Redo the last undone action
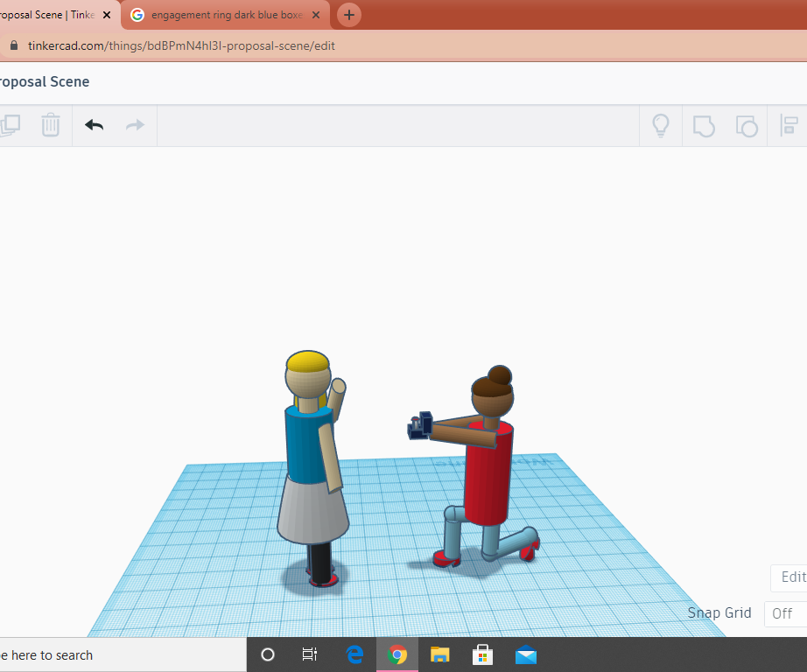 point(134,125)
